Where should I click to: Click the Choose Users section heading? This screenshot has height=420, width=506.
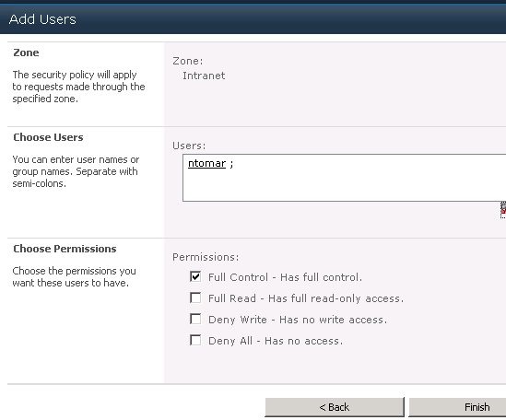[x=48, y=137]
